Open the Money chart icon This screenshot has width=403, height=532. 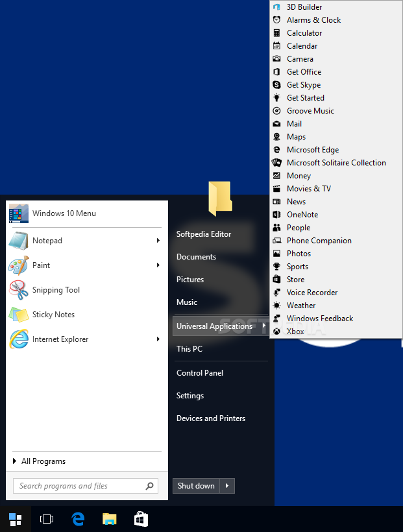pos(276,175)
